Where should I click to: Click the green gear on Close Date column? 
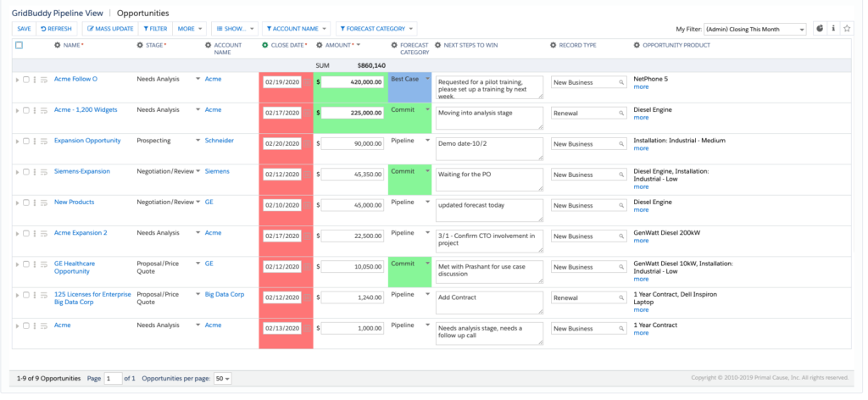265,46
